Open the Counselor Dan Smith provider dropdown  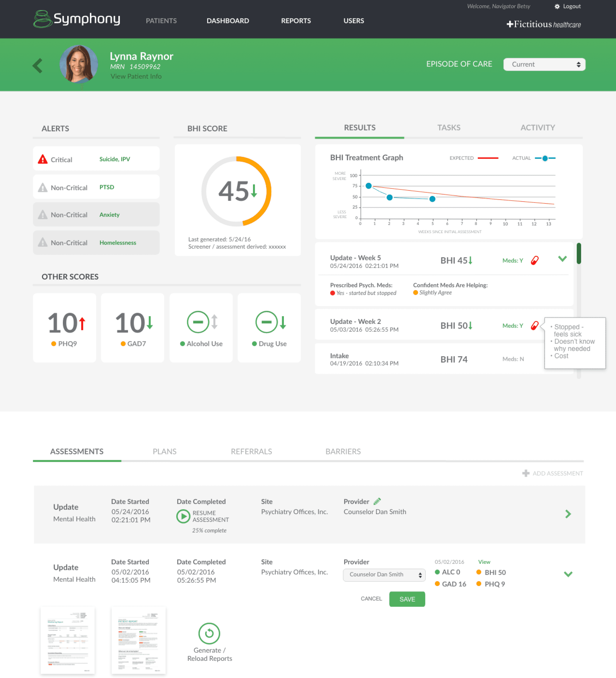(384, 574)
